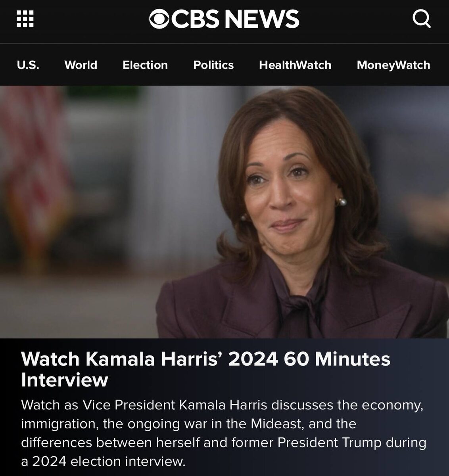Click the summary line mentioning former President Trump

click(x=224, y=442)
